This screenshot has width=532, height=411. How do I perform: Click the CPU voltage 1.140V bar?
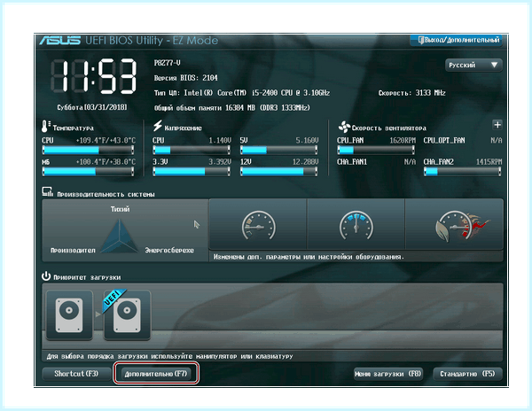(192, 150)
